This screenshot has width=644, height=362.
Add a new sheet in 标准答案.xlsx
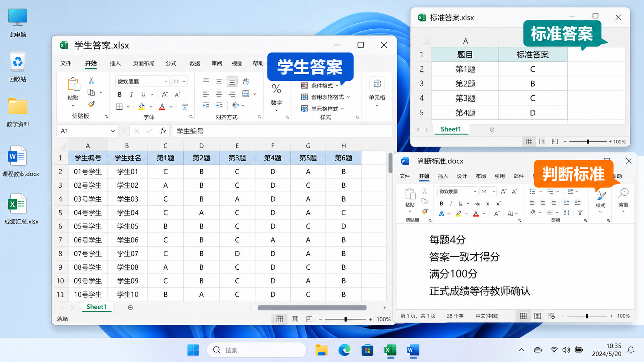click(x=492, y=130)
